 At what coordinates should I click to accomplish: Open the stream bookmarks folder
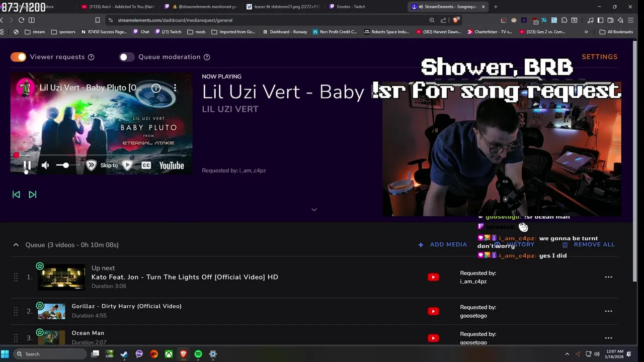click(x=35, y=32)
